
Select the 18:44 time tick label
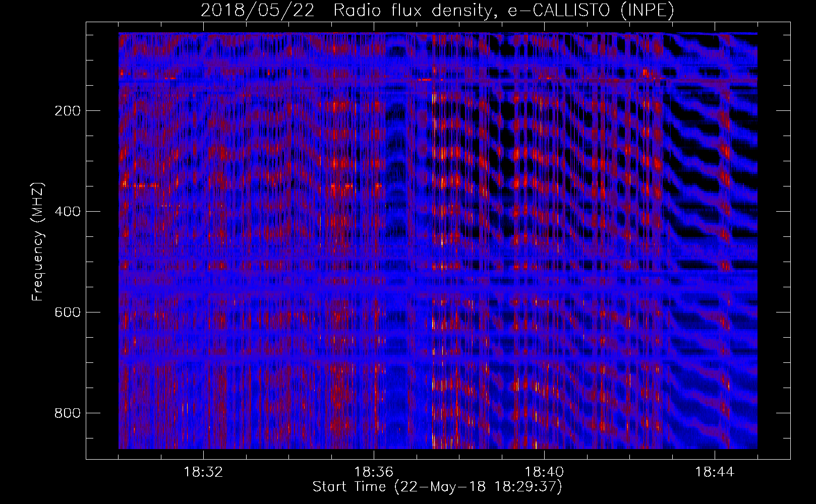715,472
